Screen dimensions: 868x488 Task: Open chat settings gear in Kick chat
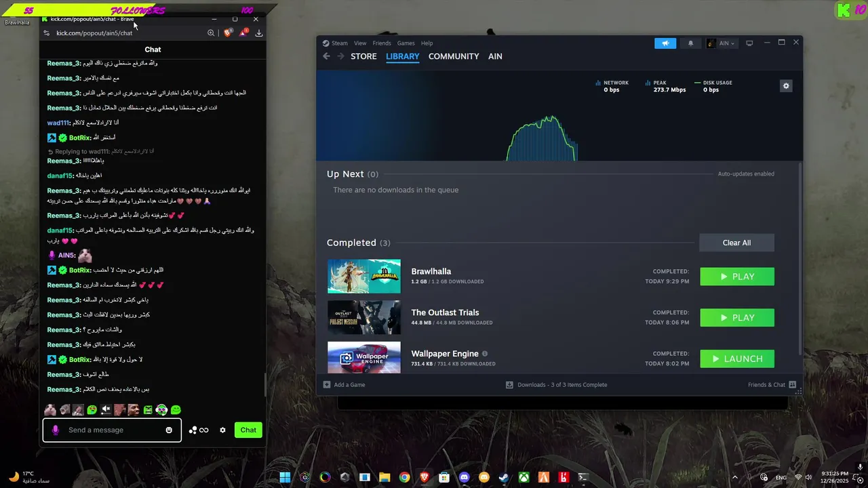(222, 430)
